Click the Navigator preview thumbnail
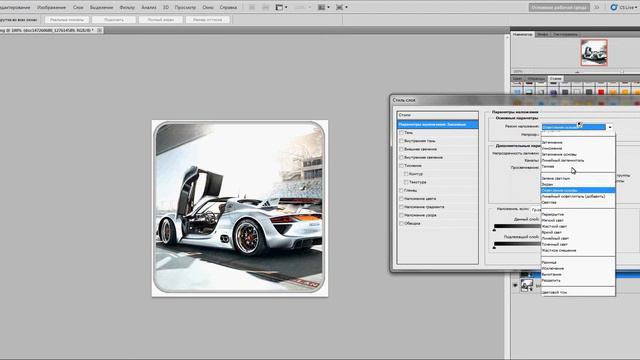Image resolution: width=640 pixels, height=360 pixels. coord(594,53)
